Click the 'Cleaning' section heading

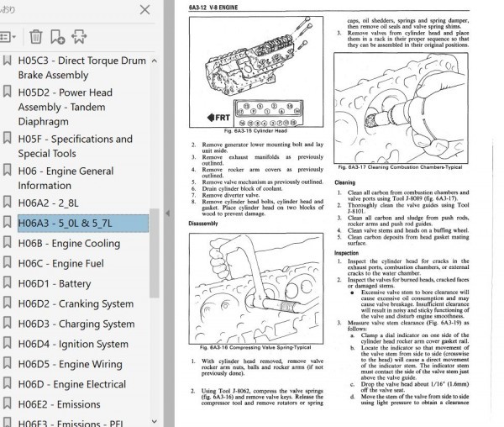click(x=345, y=182)
